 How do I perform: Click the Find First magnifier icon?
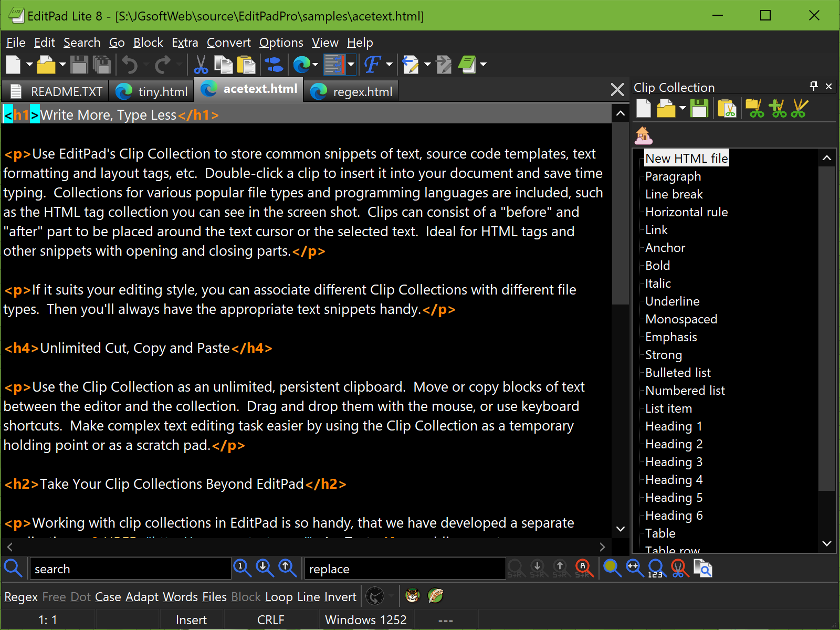(242, 568)
